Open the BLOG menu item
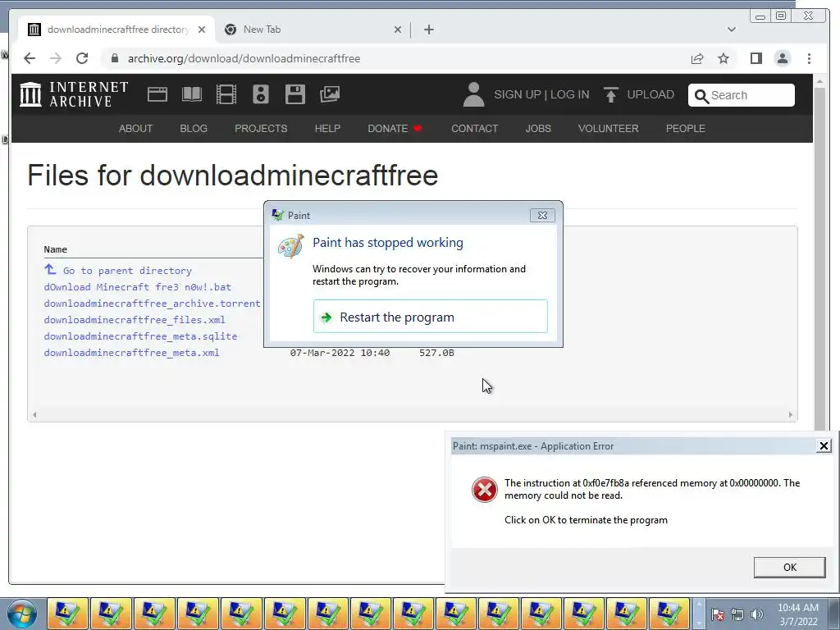 pyautogui.click(x=194, y=129)
